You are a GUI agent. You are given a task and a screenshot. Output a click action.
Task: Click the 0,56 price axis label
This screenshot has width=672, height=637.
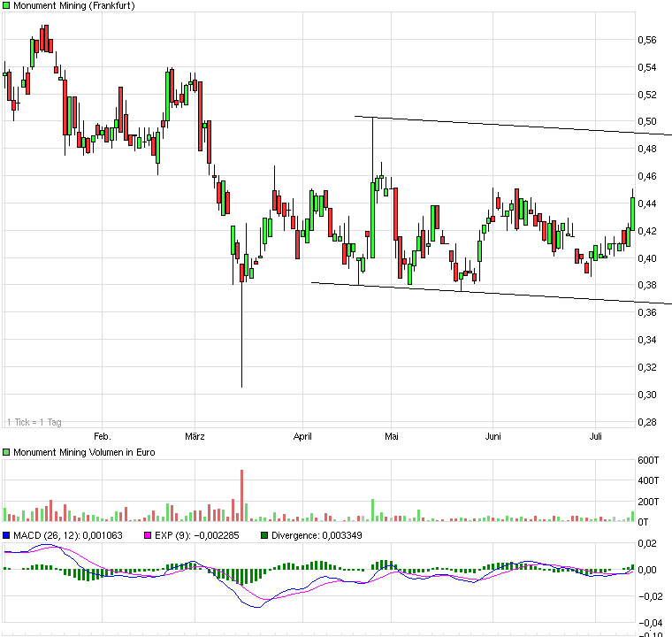tap(647, 40)
